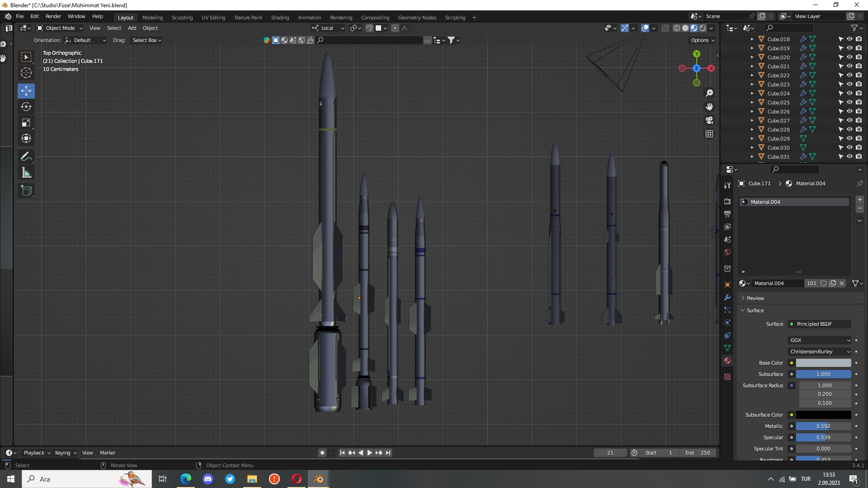The height and width of the screenshot is (488, 868).
Task: Select the Scale tool
Action: pyautogui.click(x=26, y=123)
